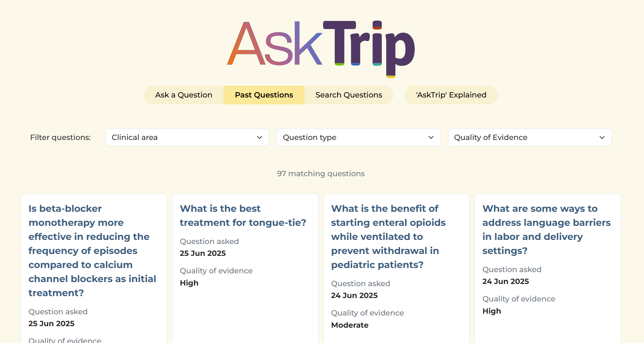The image size is (644, 343).
Task: Click the 97 matching questions text
Action: click(321, 173)
